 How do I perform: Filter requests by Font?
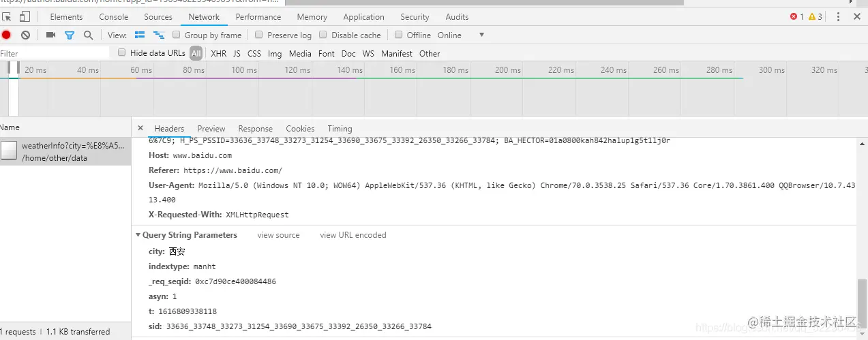point(327,53)
